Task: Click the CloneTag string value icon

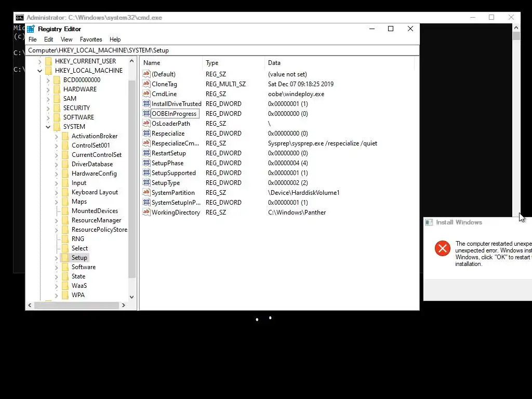Action: point(146,84)
